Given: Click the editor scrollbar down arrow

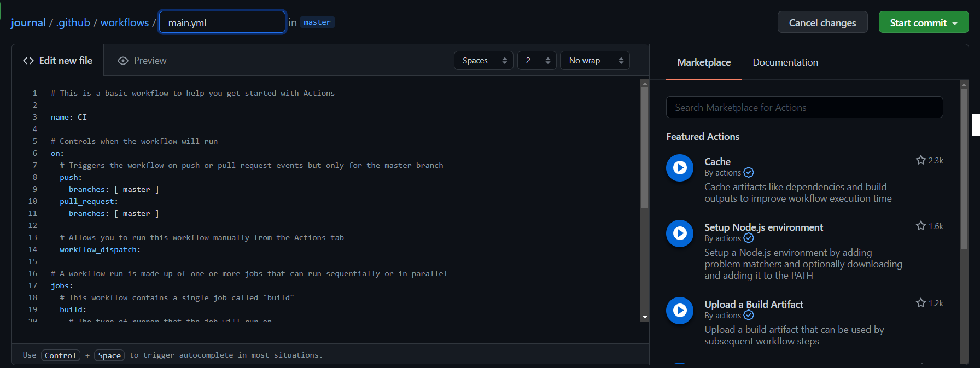Looking at the screenshot, I should (645, 317).
